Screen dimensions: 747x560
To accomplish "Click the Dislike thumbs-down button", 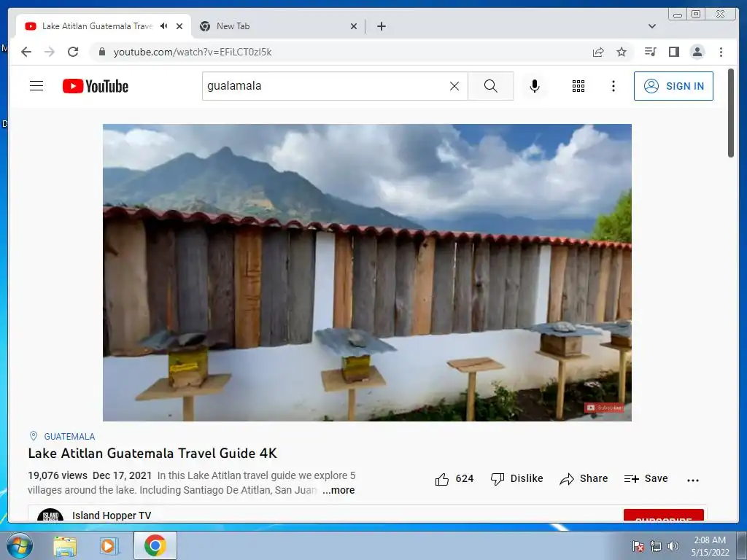I will tap(517, 478).
